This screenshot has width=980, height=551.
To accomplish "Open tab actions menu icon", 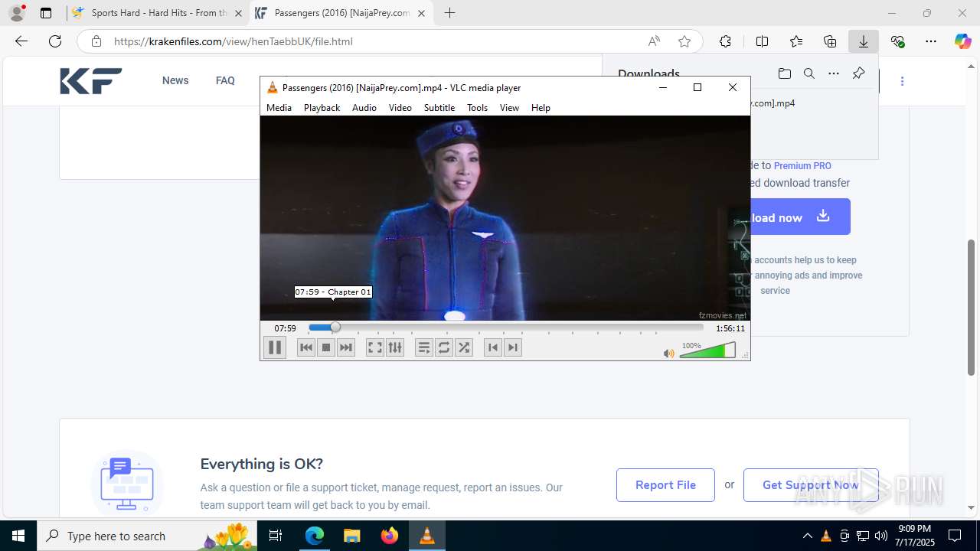I will [46, 13].
